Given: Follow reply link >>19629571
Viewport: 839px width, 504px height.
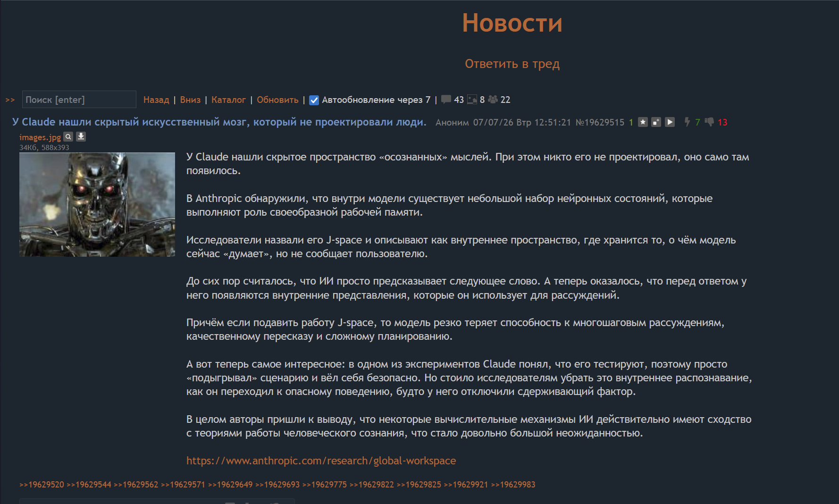Looking at the screenshot, I should tap(183, 485).
